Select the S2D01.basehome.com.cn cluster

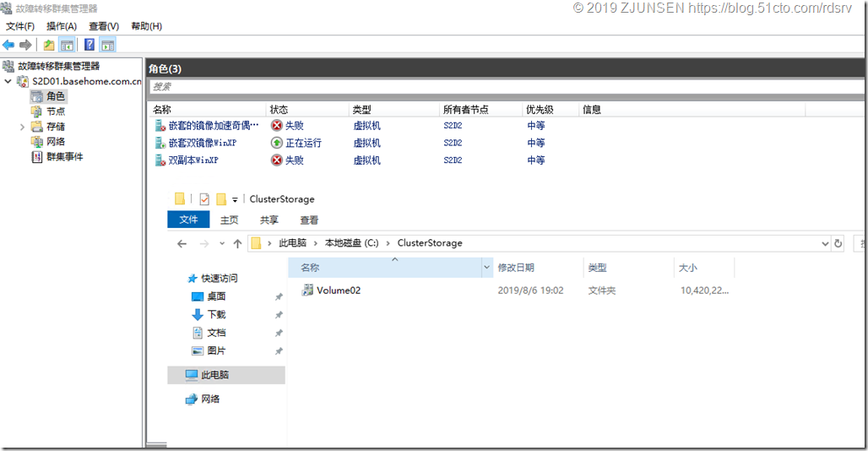[87, 81]
